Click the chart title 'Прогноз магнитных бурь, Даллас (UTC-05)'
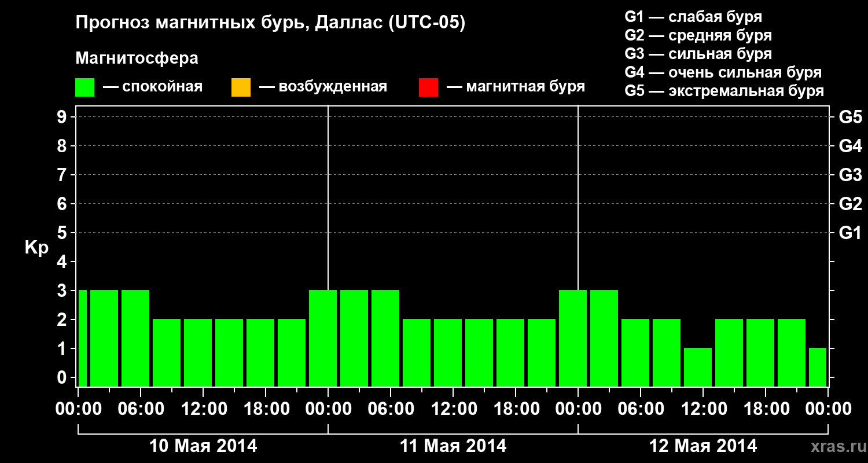The image size is (868, 463). [271, 24]
